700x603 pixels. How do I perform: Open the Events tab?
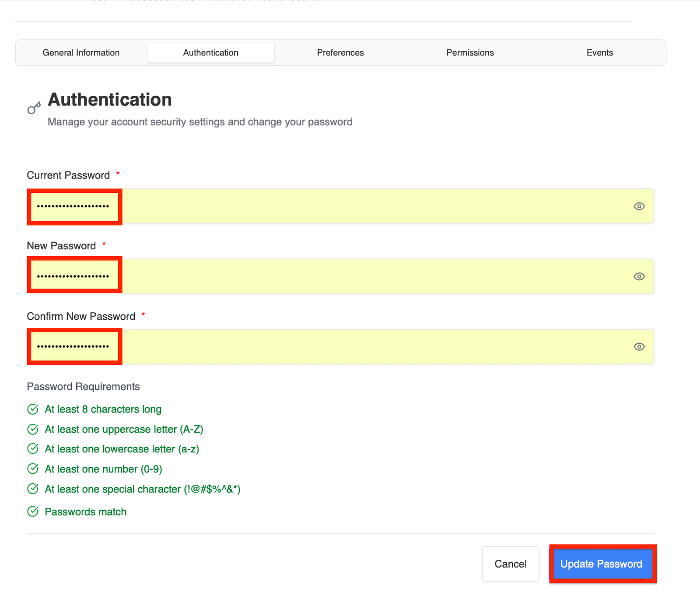point(599,52)
